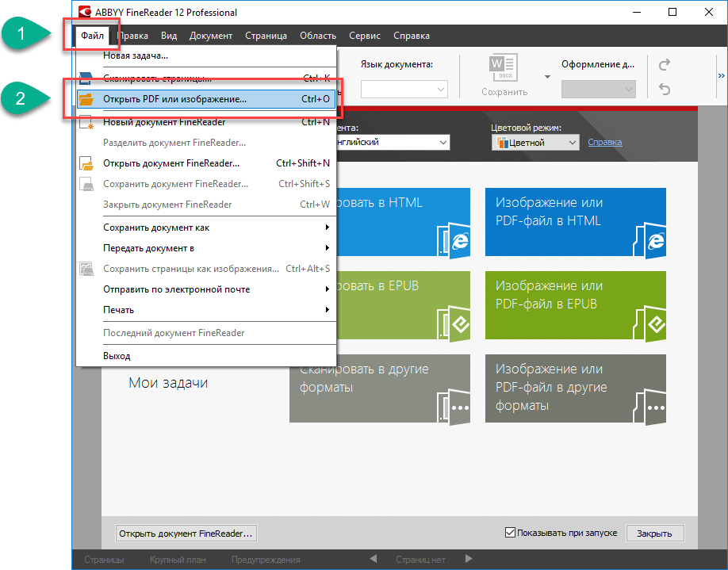Image resolution: width=728 pixels, height=570 pixels.
Task: Click the Сканировать в EPUB tile
Action: [403, 305]
